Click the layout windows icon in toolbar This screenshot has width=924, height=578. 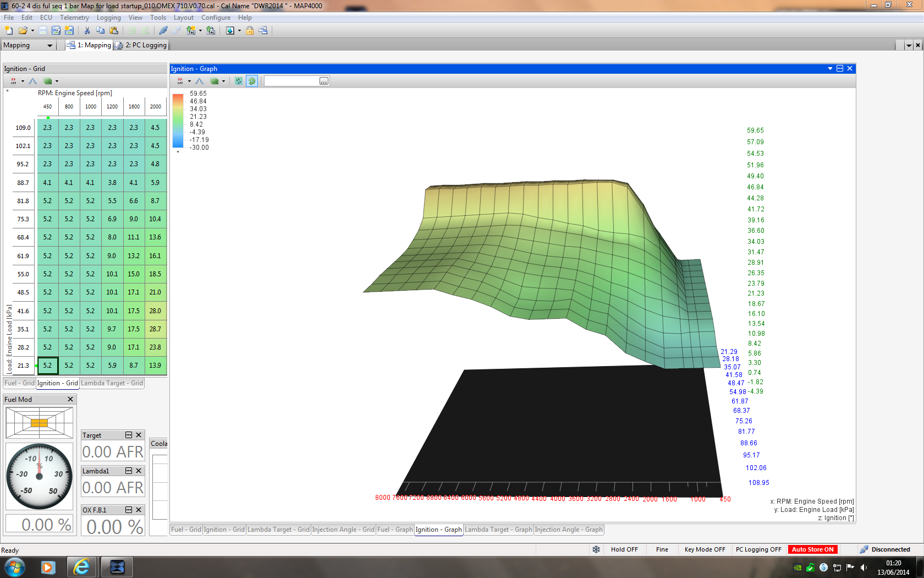pos(263,30)
